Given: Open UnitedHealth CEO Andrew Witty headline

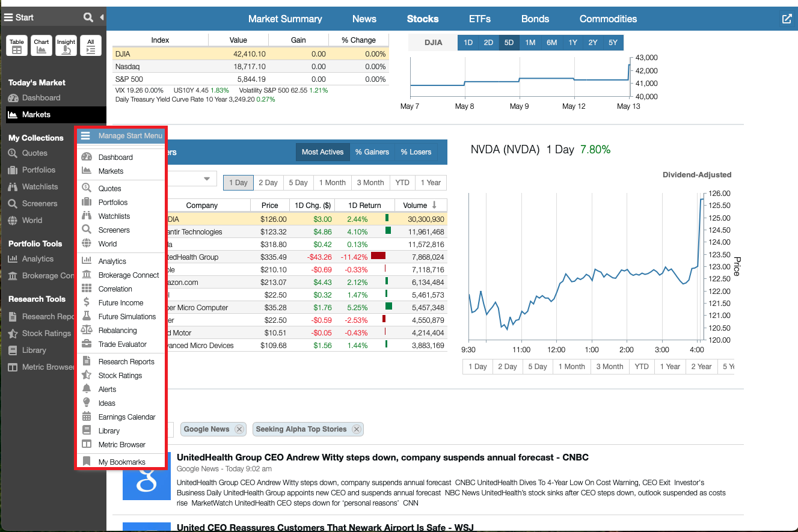Looking at the screenshot, I should tap(382, 457).
